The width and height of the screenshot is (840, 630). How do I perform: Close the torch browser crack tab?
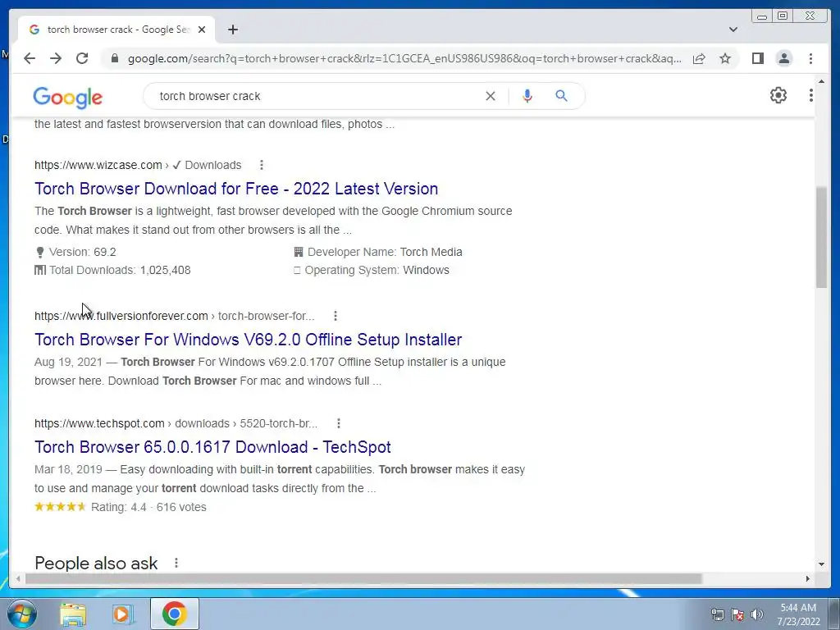point(202,30)
